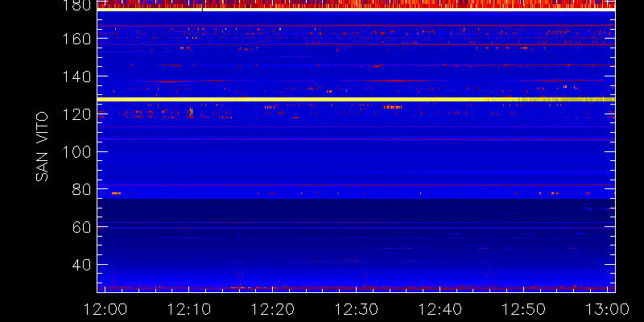Click the 12:30 time axis label
This screenshot has height=322, width=644.
pos(356,308)
